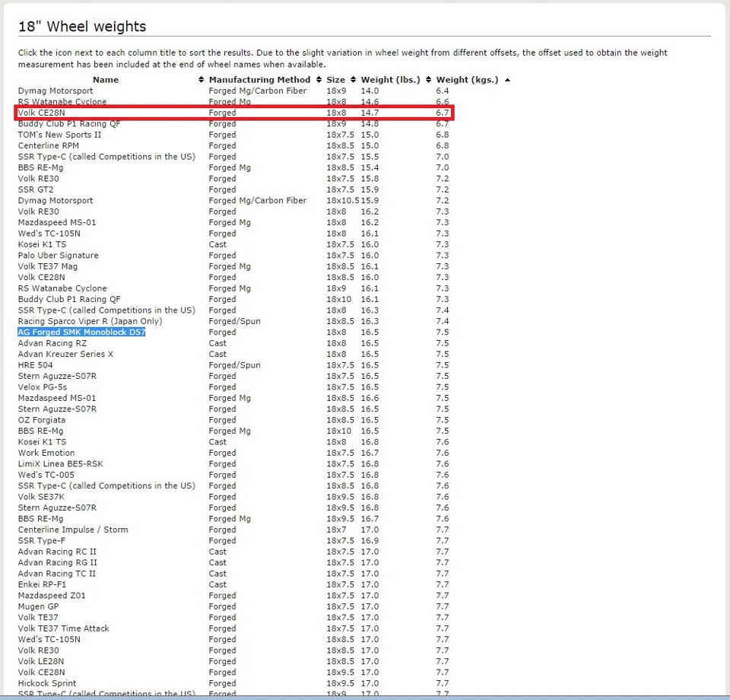This screenshot has width=730, height=700.
Task: Click Advan Racing TC II name
Action: 57,574
